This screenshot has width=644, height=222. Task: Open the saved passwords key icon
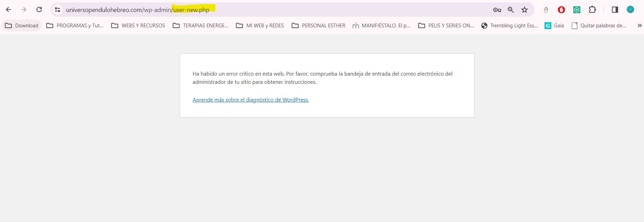point(497,10)
